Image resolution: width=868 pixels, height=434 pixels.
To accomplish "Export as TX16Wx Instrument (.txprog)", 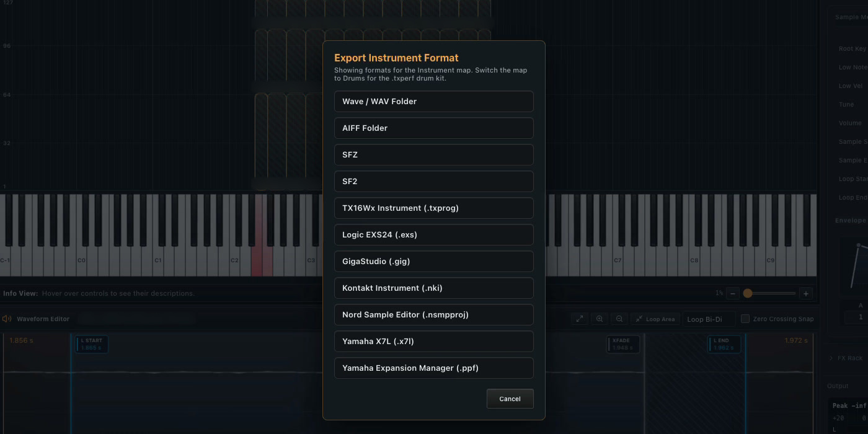I will [x=433, y=208].
